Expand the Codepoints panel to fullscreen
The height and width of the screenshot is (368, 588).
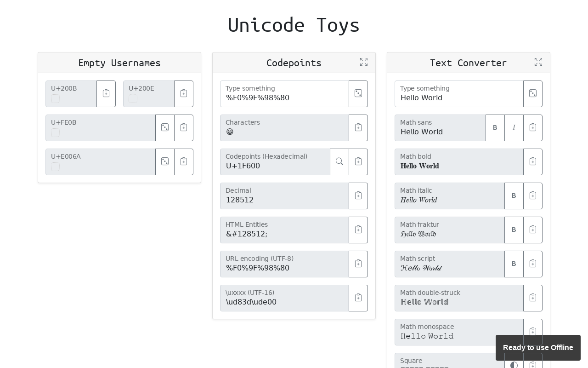coord(364,62)
